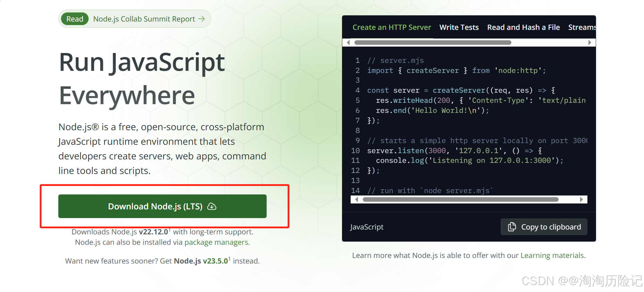Click the res.writeHead(200 code line

[480, 100]
